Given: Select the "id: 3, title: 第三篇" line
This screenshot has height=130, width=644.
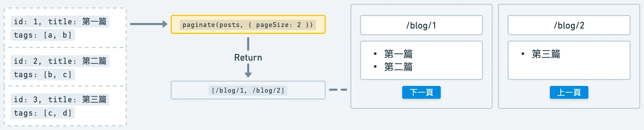Looking at the screenshot, I should tap(60, 99).
